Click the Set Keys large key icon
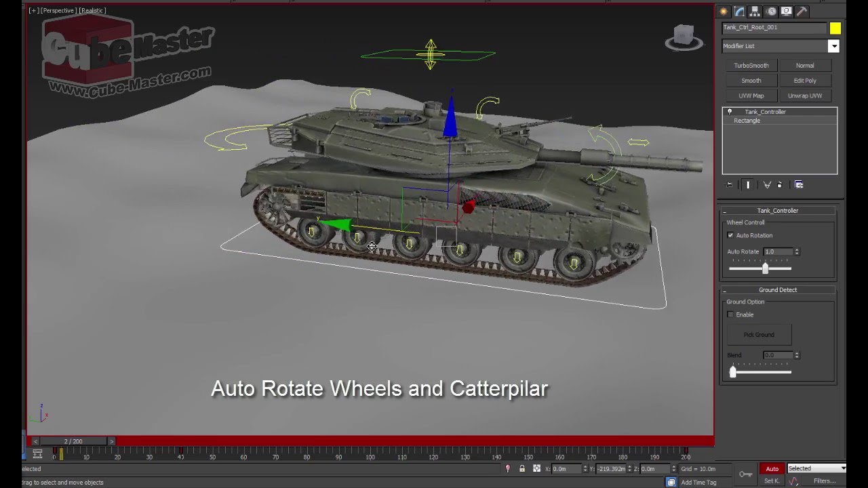Viewport: 868px width, 488px height. click(x=745, y=474)
